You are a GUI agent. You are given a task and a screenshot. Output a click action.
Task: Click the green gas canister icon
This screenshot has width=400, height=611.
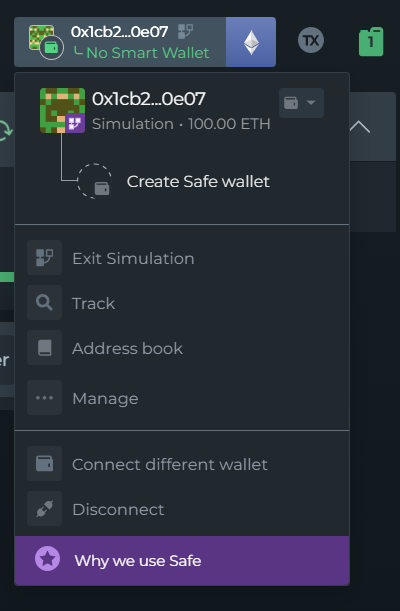pos(371,42)
